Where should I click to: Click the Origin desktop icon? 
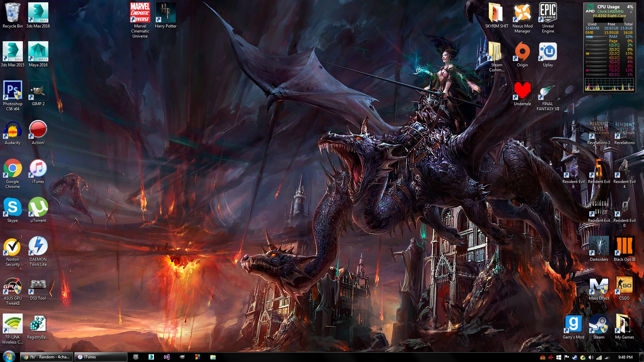click(523, 54)
